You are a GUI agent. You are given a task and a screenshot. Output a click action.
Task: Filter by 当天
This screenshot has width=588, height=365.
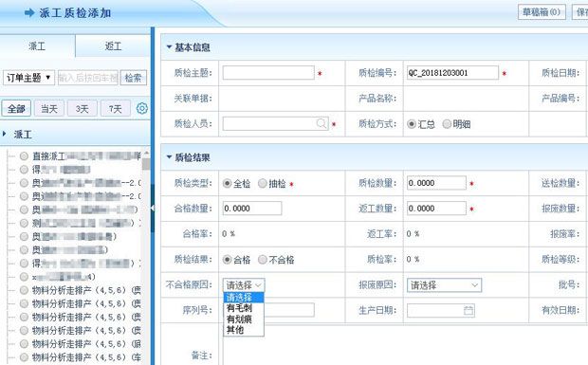pyautogui.click(x=49, y=109)
